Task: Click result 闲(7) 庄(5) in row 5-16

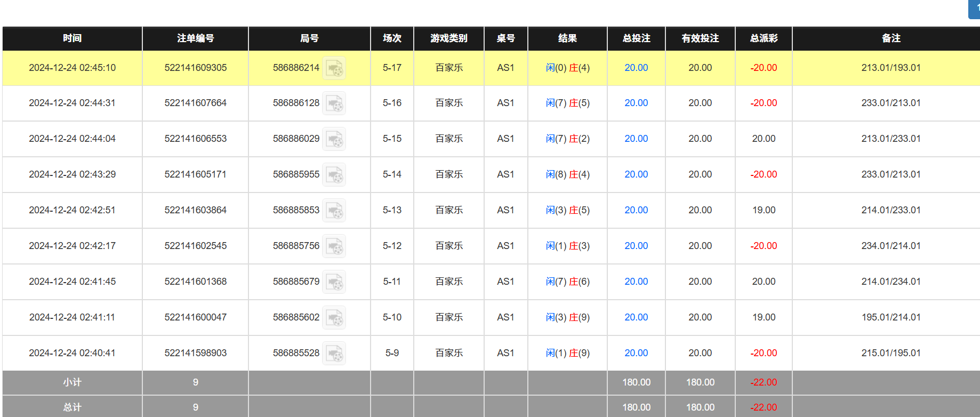Action: pyautogui.click(x=567, y=103)
